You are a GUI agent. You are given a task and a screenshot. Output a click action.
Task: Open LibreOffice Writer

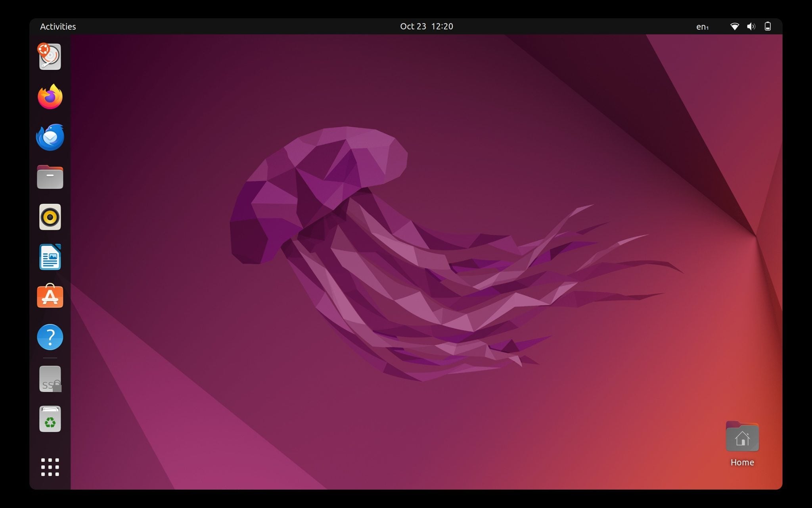pos(50,257)
